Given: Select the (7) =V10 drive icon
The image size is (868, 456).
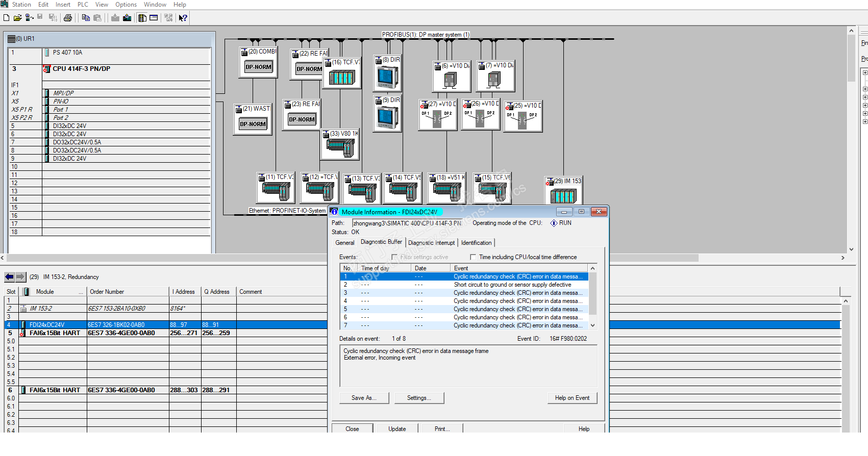Looking at the screenshot, I should pos(495,76).
